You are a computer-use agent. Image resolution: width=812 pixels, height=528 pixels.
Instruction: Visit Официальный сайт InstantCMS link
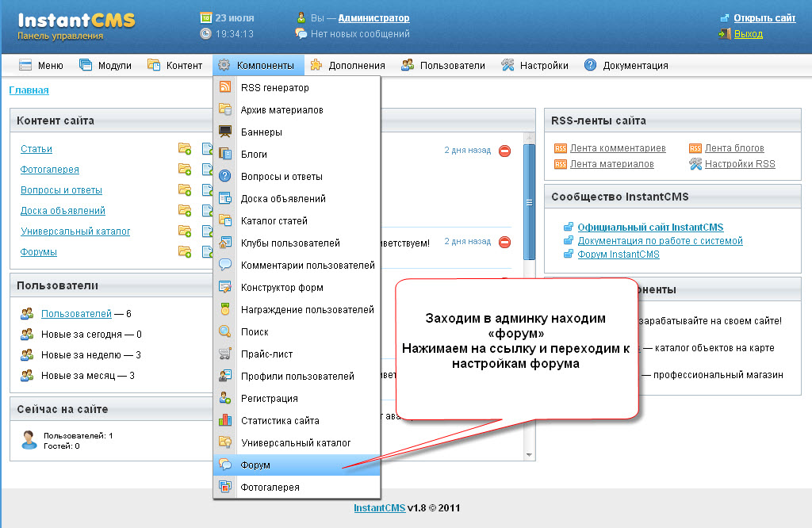[x=650, y=228]
